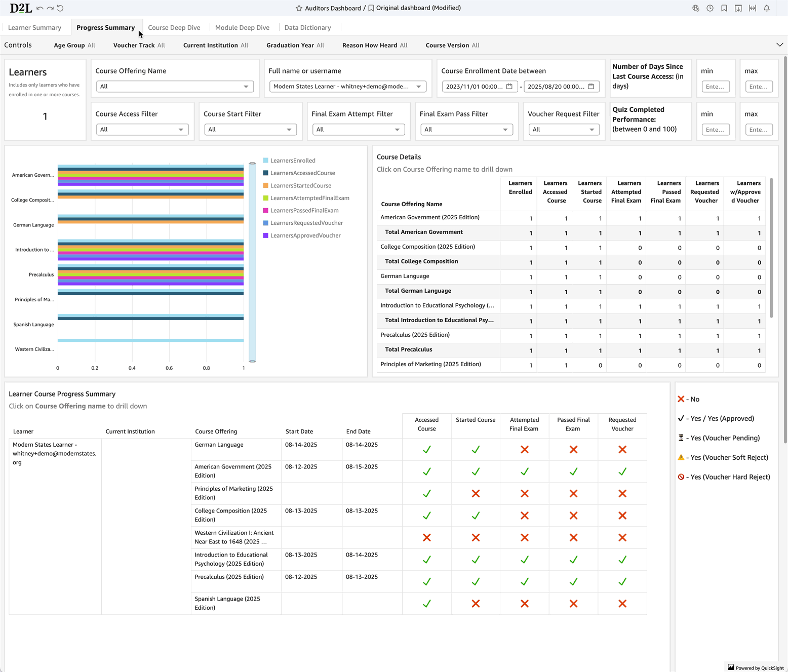This screenshot has width=788, height=672.
Task: Click the redo arrow icon
Action: [50, 8]
